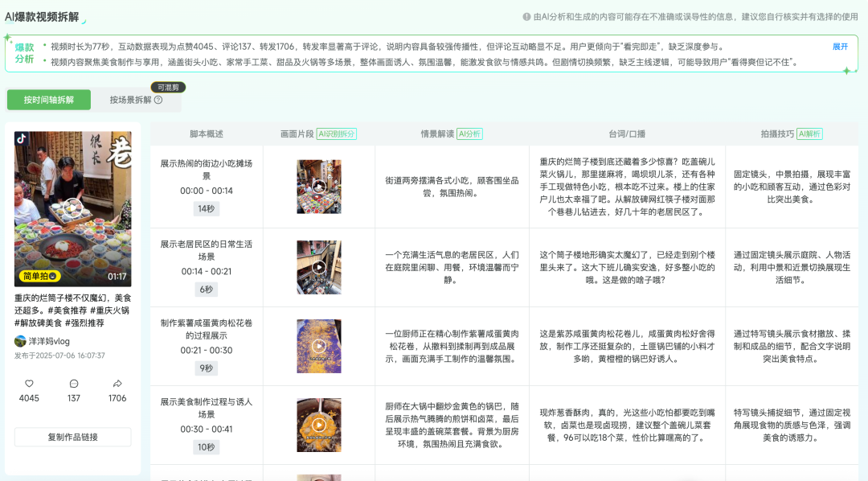Click the 01:17 video duration label
The image size is (868, 481).
coord(117,277)
